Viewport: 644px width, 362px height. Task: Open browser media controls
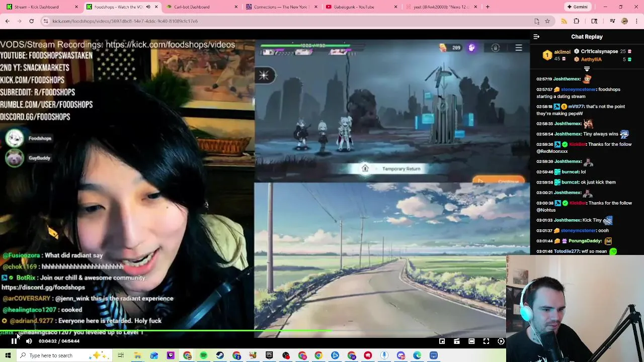pyautogui.click(x=612, y=21)
